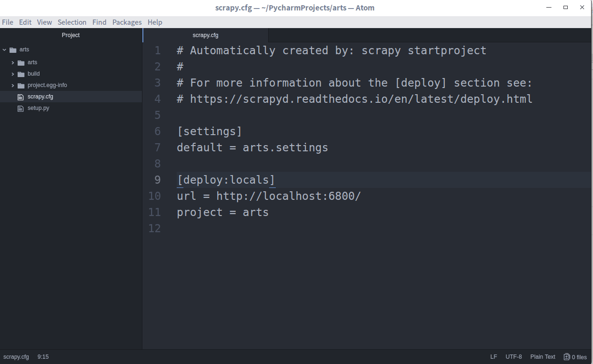Click the inner arts subfolder icon
The width and height of the screenshot is (593, 364).
click(21, 63)
